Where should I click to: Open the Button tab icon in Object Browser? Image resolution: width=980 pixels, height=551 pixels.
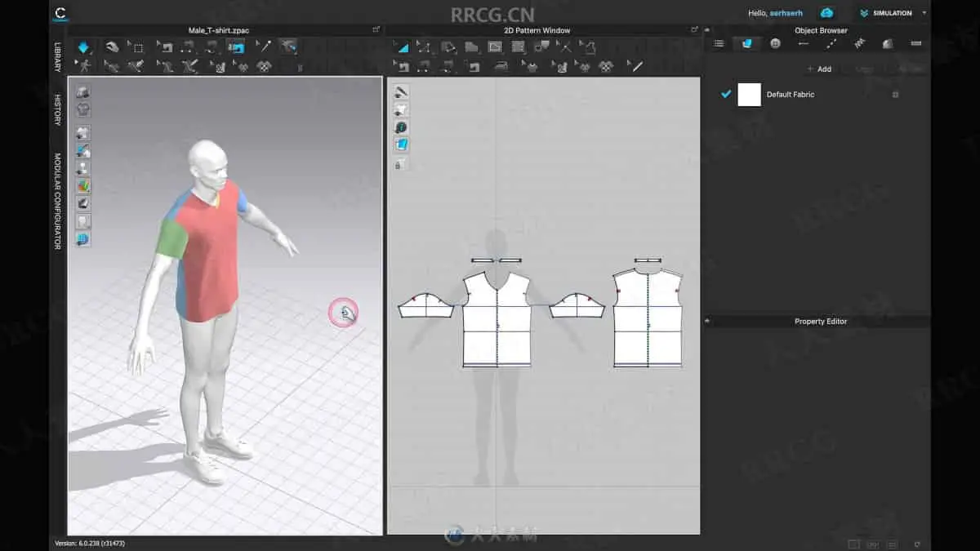(x=775, y=43)
